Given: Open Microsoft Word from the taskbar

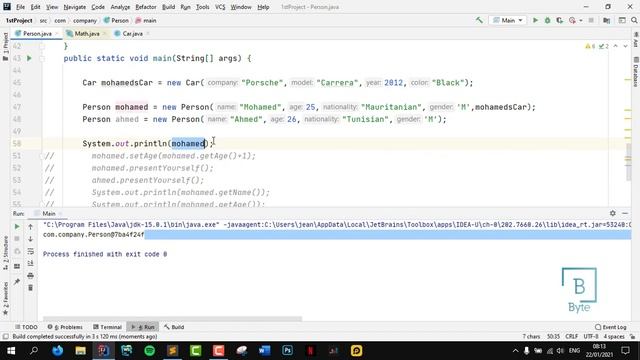Looking at the screenshot, I should (264, 351).
